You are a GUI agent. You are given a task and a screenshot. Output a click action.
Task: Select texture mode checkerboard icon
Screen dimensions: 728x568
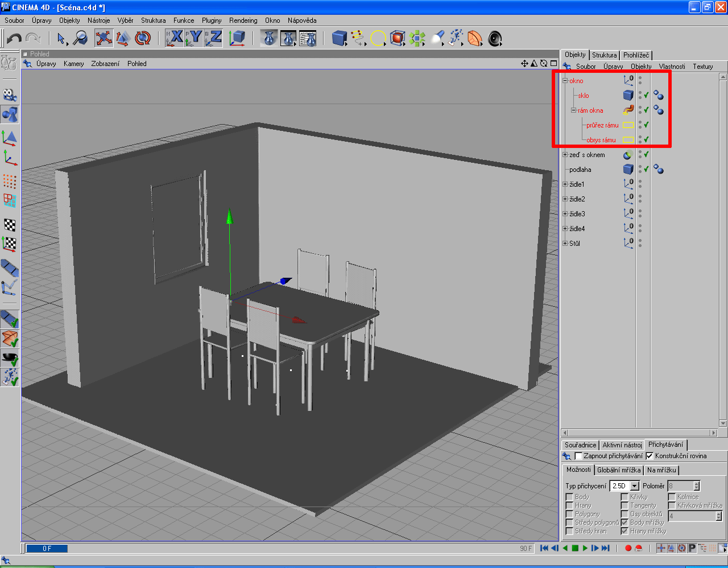point(10,224)
